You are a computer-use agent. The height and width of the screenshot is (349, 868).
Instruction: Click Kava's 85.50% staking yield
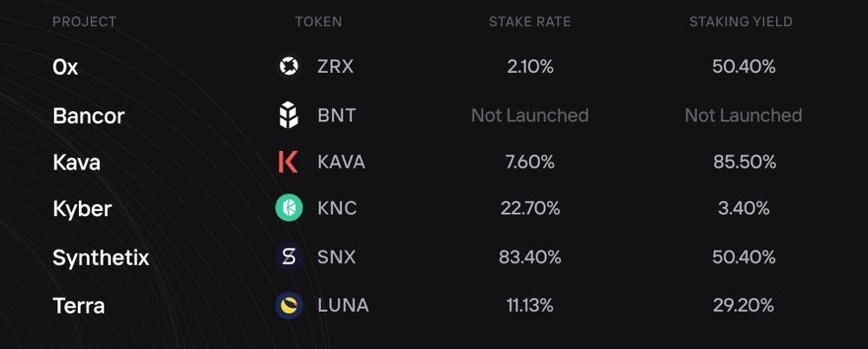click(x=744, y=162)
